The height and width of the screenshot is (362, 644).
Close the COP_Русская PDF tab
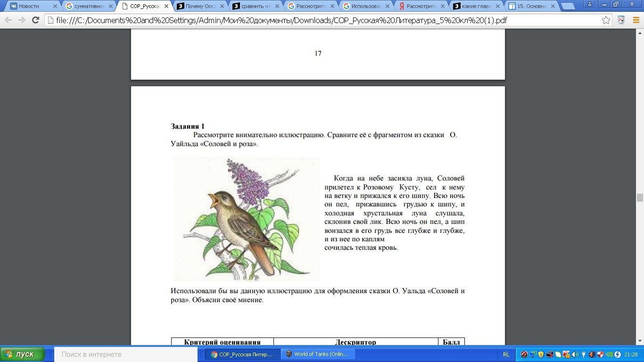coord(166,6)
